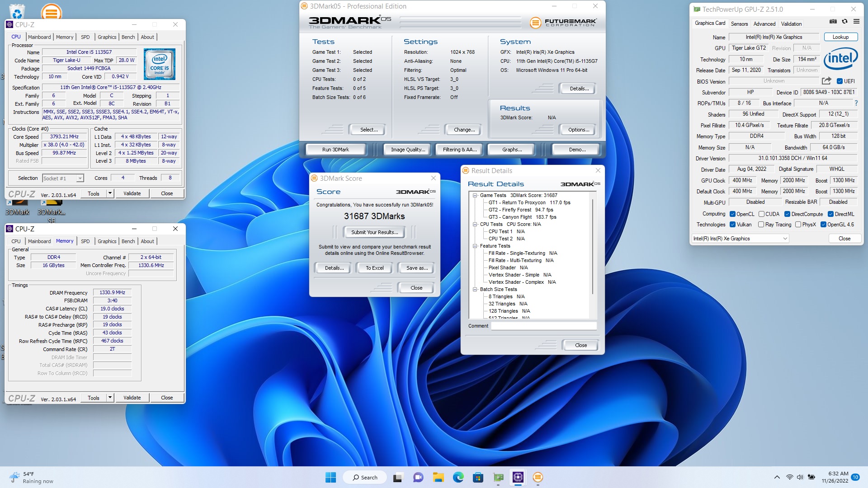
Task: Click the BIOS export arrow icon in GPU-Z
Action: pos(826,81)
